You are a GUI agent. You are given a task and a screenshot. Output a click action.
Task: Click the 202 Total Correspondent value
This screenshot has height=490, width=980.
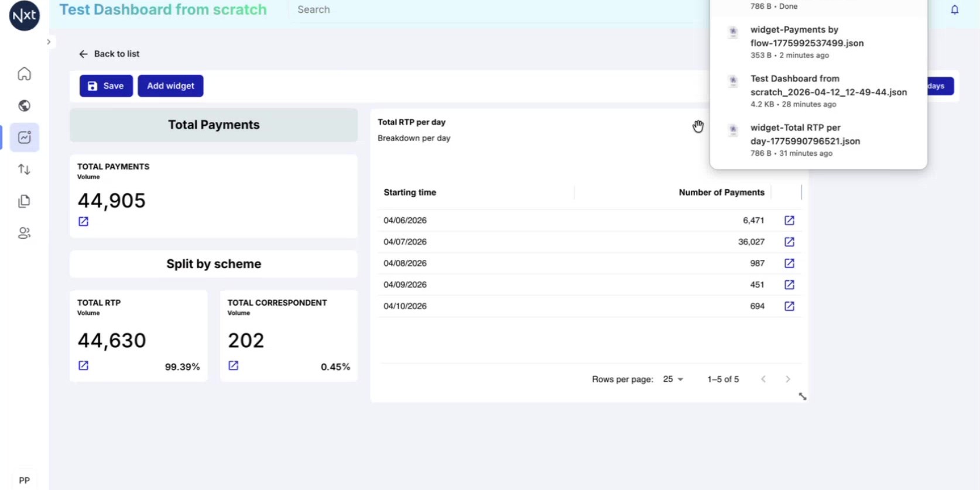[x=246, y=340]
